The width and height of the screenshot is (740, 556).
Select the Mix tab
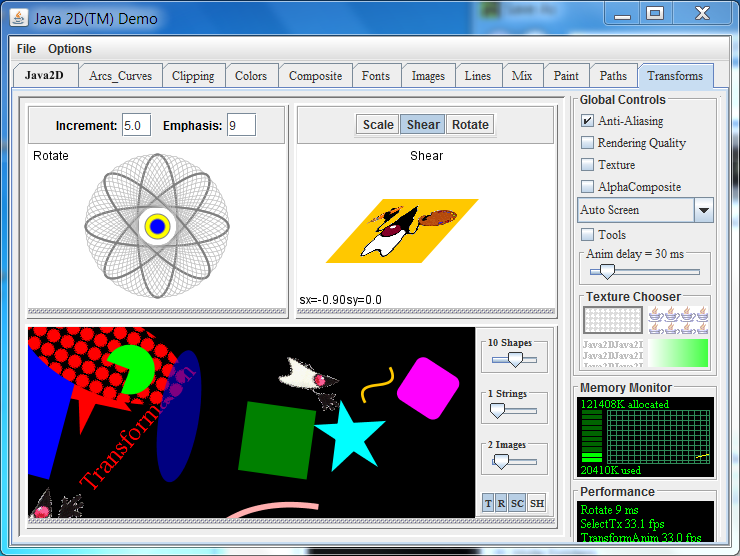click(522, 76)
